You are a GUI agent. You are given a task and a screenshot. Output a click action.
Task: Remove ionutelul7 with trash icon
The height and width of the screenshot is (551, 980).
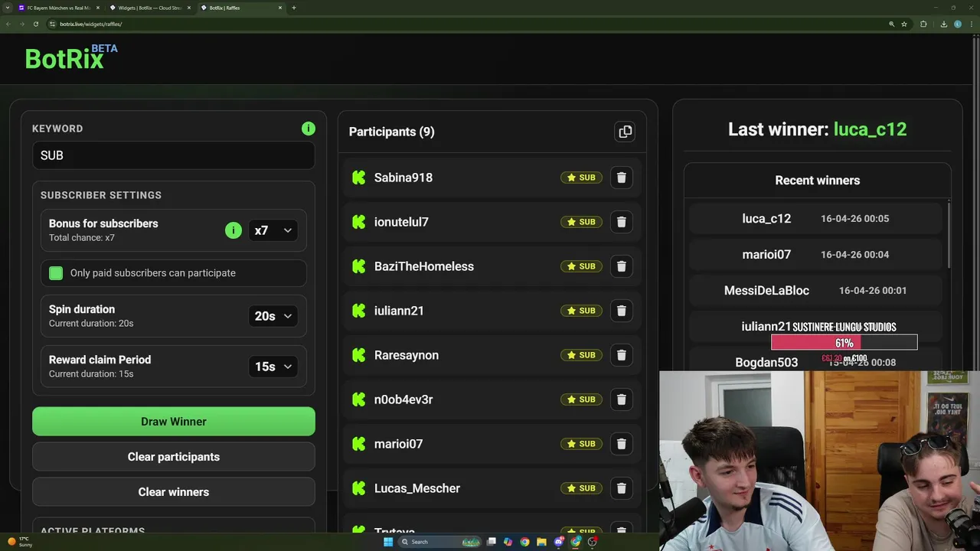[621, 222]
